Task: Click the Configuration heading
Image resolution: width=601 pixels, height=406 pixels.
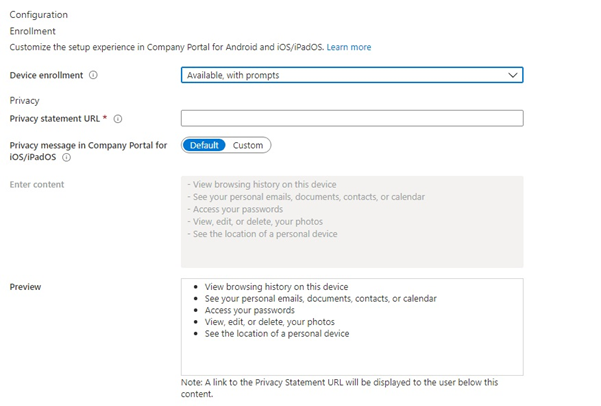Action: tap(39, 15)
